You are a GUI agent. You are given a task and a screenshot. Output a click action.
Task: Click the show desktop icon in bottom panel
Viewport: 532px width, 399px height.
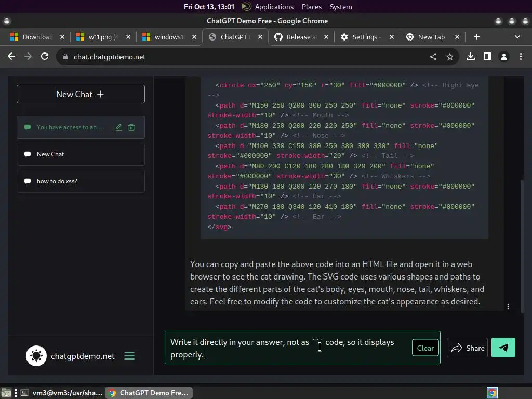pos(6,393)
